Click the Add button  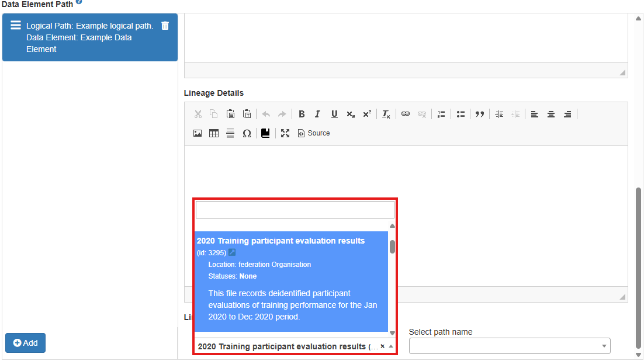click(x=25, y=343)
